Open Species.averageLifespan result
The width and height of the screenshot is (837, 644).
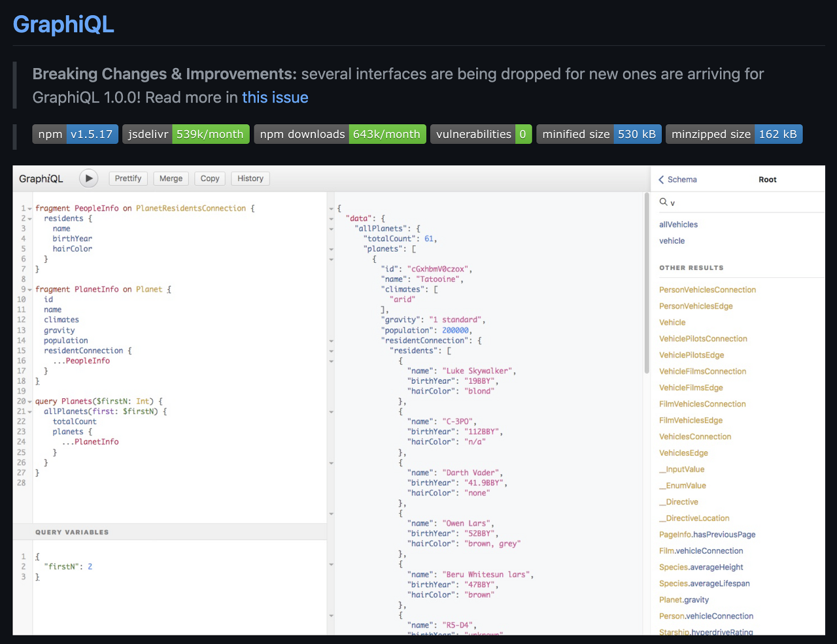click(704, 584)
